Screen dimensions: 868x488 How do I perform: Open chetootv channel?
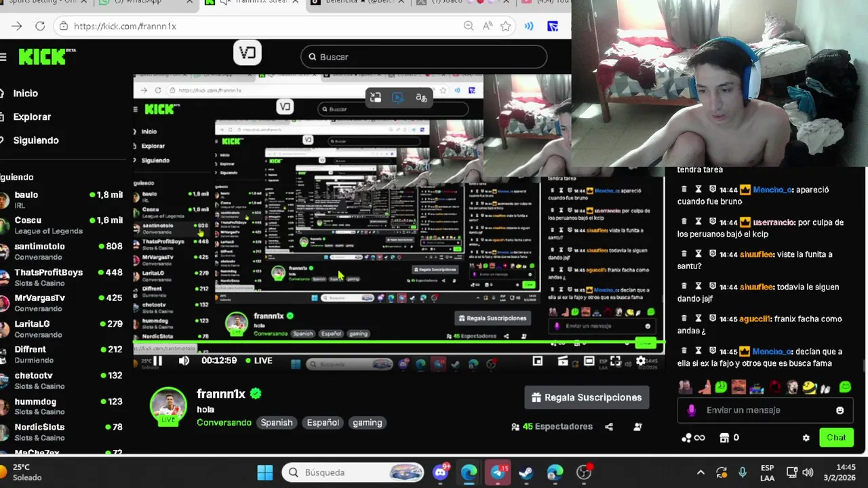coord(62,380)
